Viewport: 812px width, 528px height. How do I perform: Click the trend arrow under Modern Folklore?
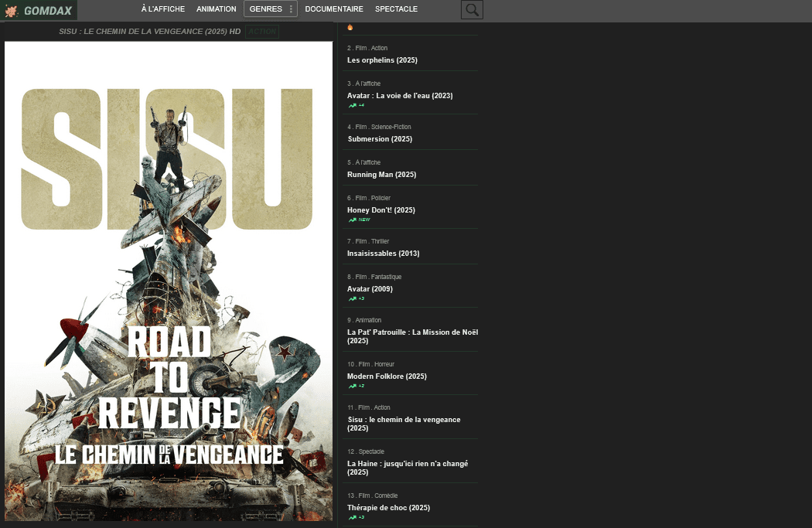353,386
